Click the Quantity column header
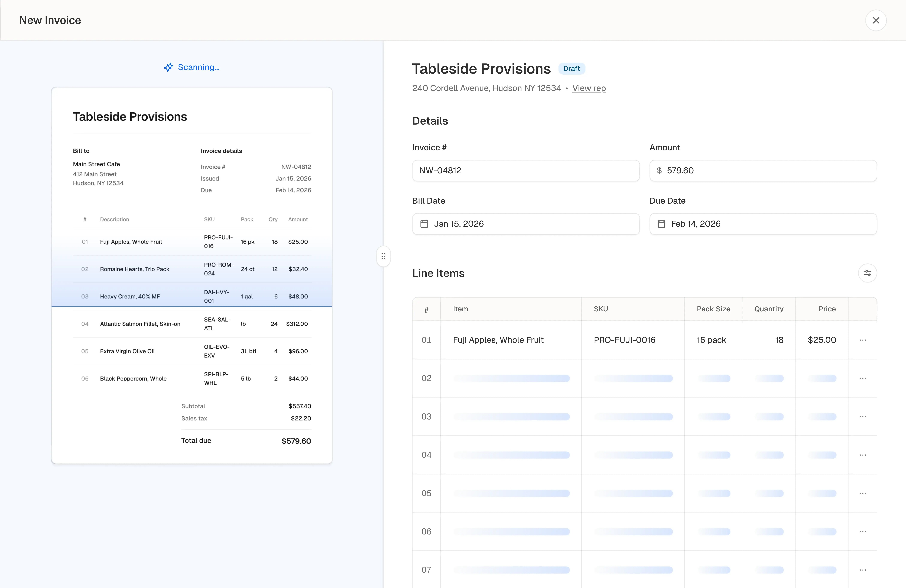Image resolution: width=906 pixels, height=588 pixels. click(x=769, y=309)
